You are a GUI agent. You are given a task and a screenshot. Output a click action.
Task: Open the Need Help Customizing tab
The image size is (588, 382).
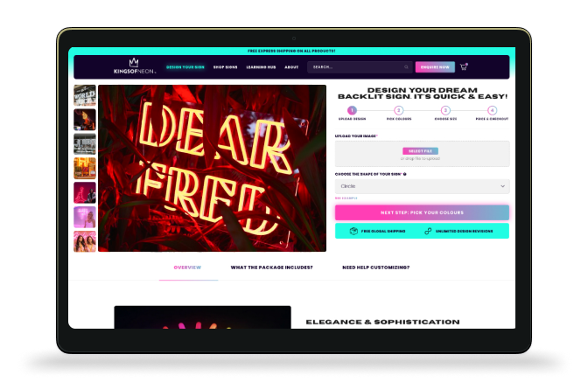pos(375,267)
